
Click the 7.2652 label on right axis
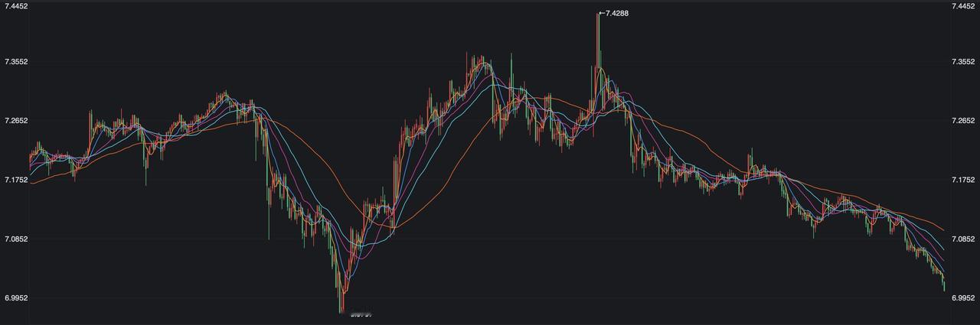962,121
